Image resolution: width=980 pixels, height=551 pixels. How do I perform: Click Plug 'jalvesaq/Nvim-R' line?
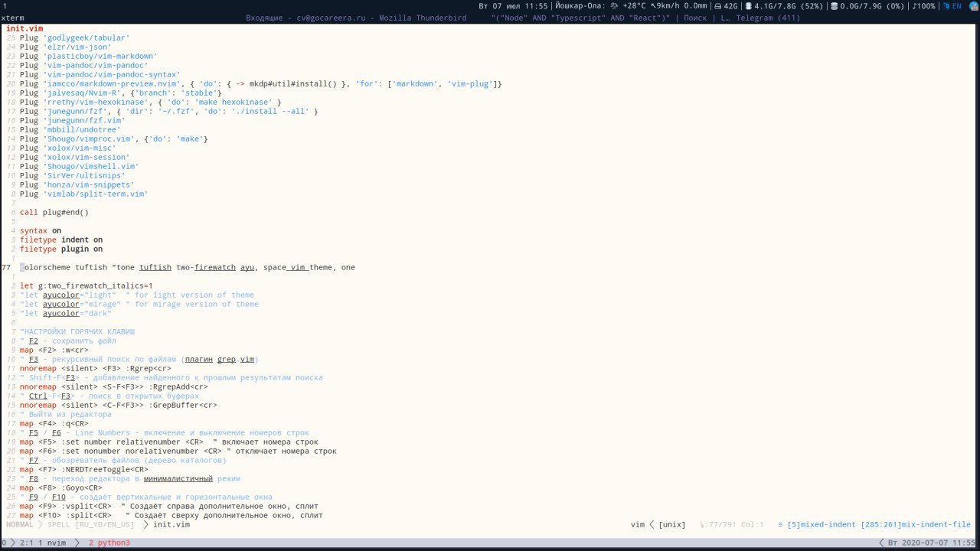121,93
